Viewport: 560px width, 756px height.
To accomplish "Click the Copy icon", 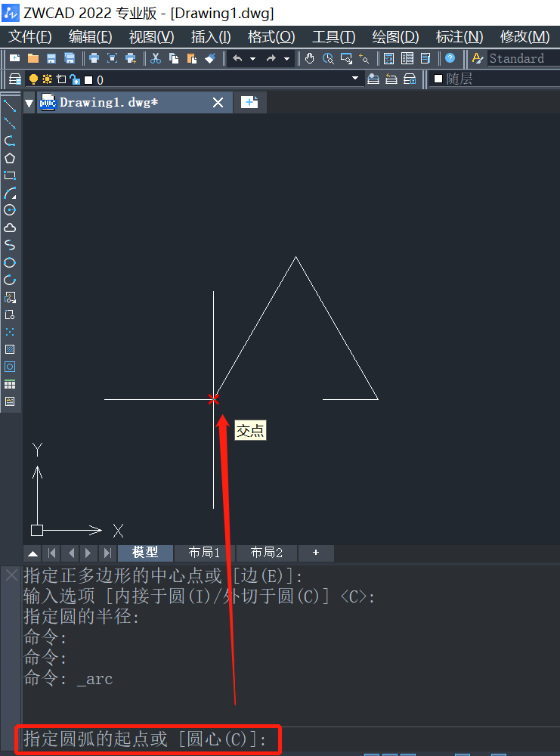I will 174,58.
